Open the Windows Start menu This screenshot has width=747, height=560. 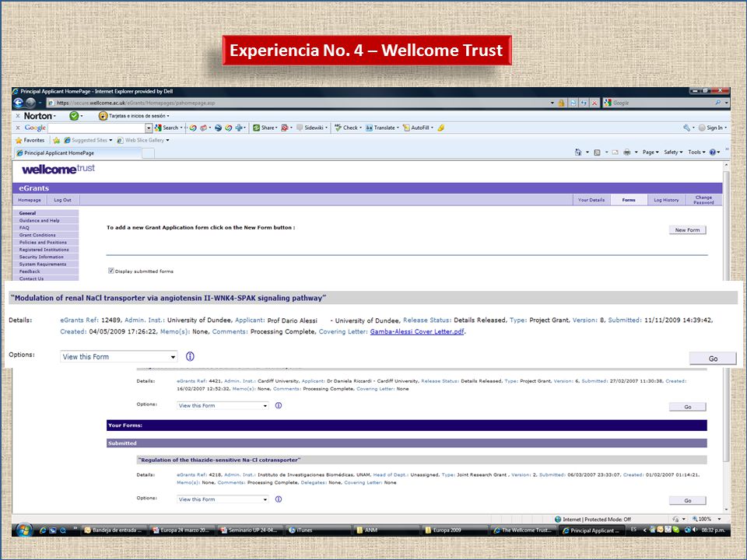(23, 530)
